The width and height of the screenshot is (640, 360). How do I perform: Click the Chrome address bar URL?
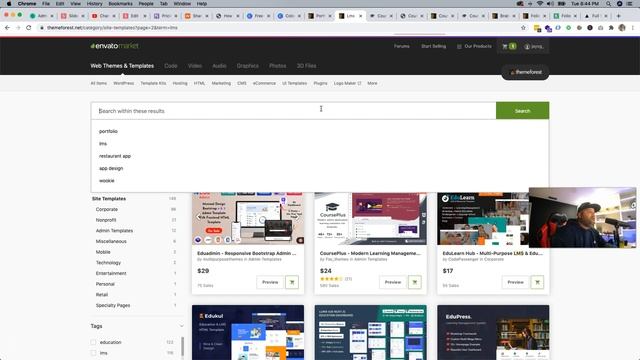pyautogui.click(x=112, y=28)
